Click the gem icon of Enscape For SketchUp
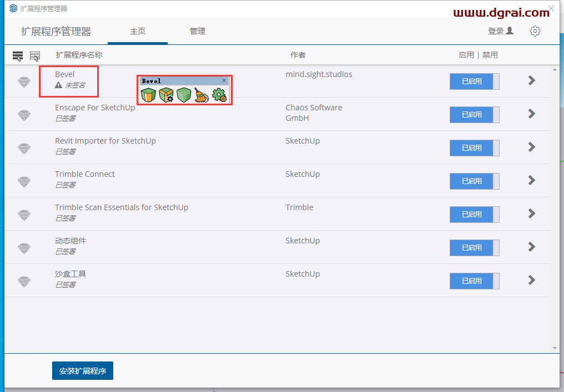This screenshot has width=564, height=392. pyautogui.click(x=24, y=115)
